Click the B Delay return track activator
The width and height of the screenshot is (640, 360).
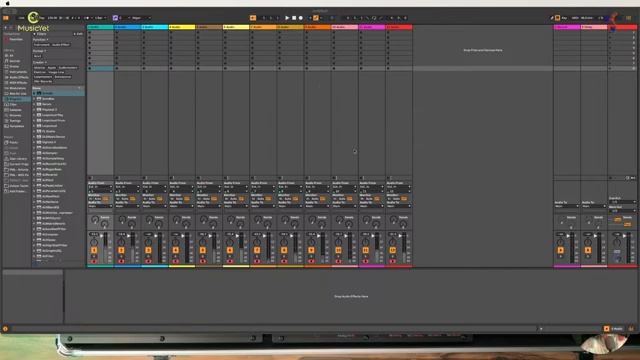tap(588, 250)
